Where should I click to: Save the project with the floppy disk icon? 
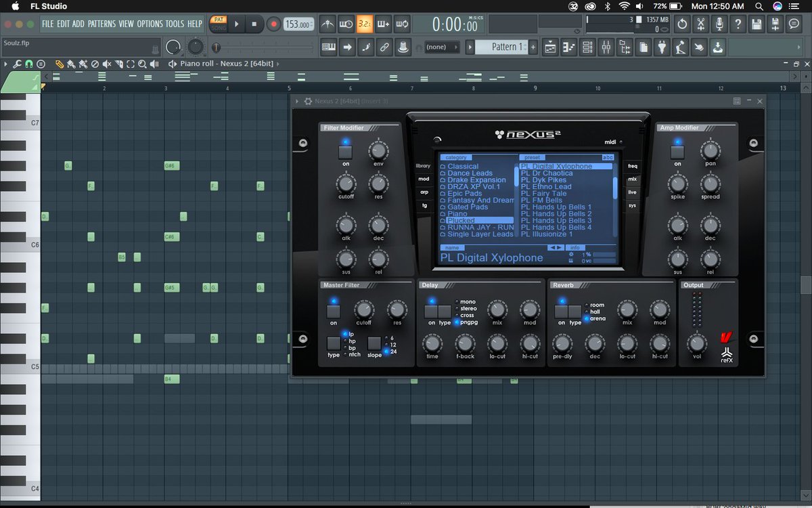(x=757, y=24)
